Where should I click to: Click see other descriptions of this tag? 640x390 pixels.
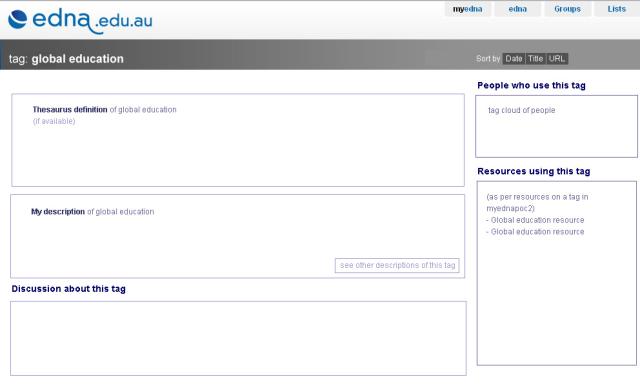(x=397, y=265)
